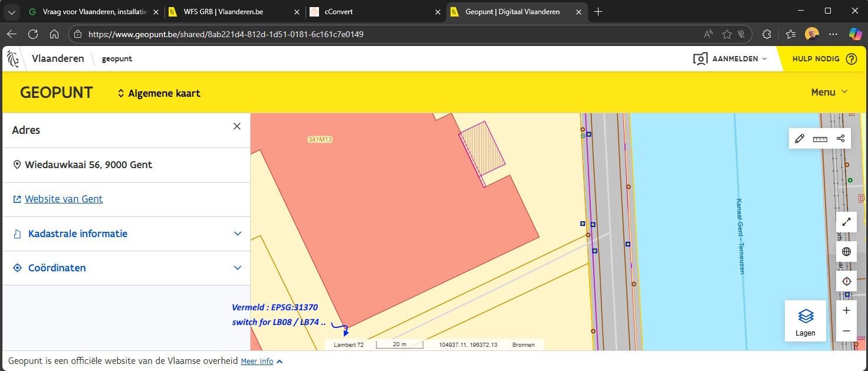Open the Menu dropdown
Screen dimensions: 868x371
[x=829, y=92]
